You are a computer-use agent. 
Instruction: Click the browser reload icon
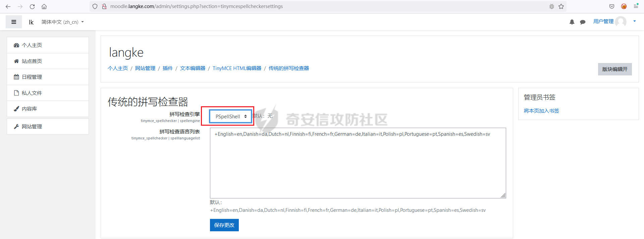pyautogui.click(x=32, y=6)
